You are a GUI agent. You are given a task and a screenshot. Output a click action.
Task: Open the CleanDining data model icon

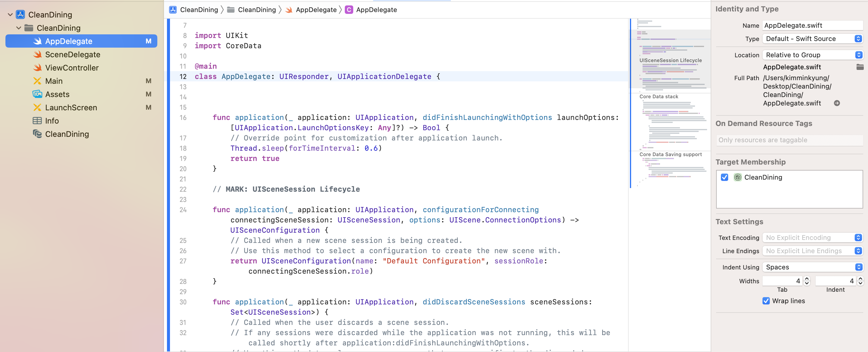(x=37, y=134)
